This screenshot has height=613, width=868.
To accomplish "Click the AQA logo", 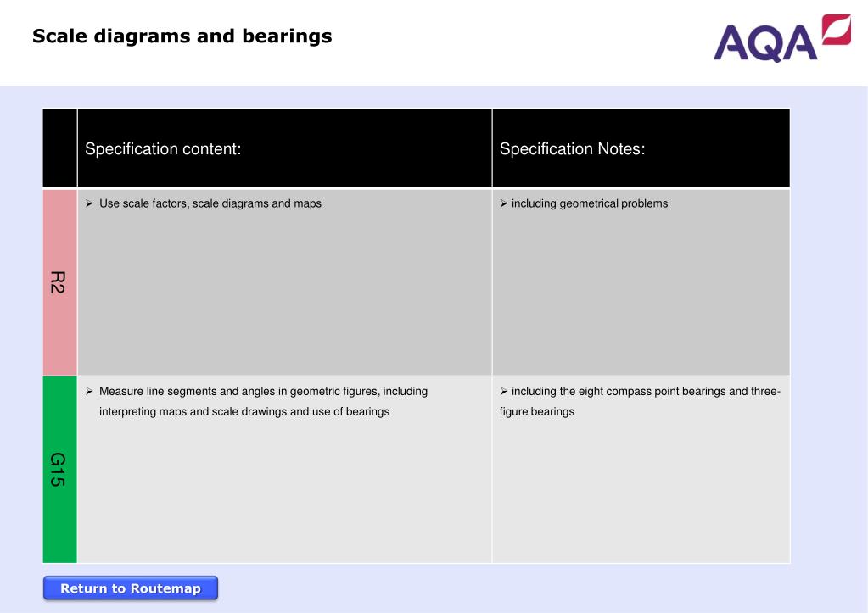I will pos(781,38).
